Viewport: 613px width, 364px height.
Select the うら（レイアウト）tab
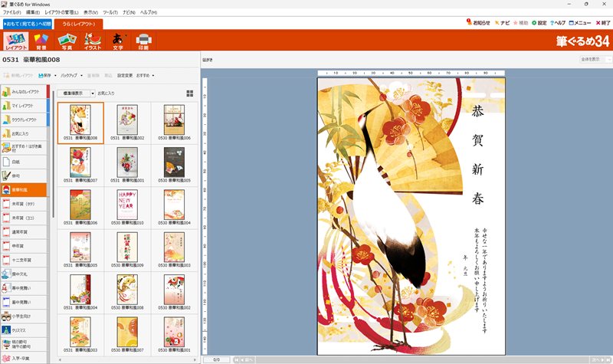click(x=79, y=25)
